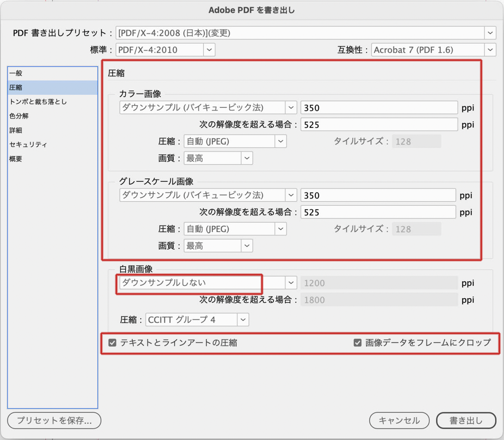Click the カラー画像 350 ppi resolution field
504x440 pixels.
pos(378,108)
